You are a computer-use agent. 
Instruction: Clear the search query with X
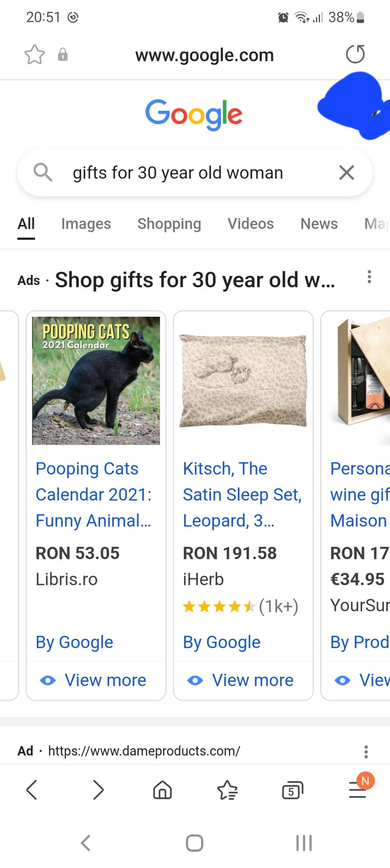coord(347,173)
